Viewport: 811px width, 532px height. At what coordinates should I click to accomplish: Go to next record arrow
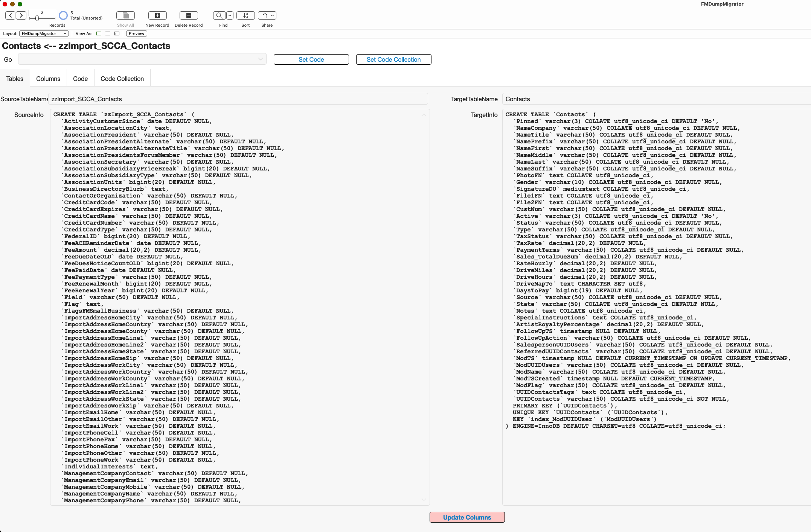(x=21, y=15)
